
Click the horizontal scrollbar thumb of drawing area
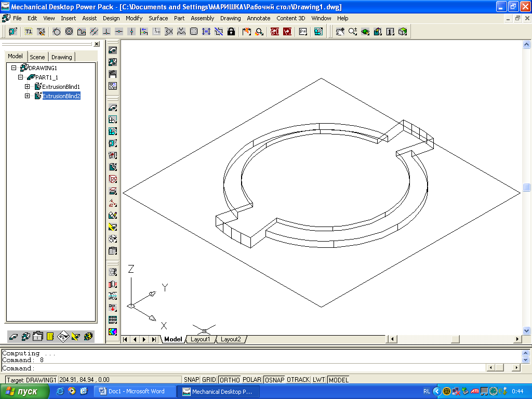coord(455,339)
